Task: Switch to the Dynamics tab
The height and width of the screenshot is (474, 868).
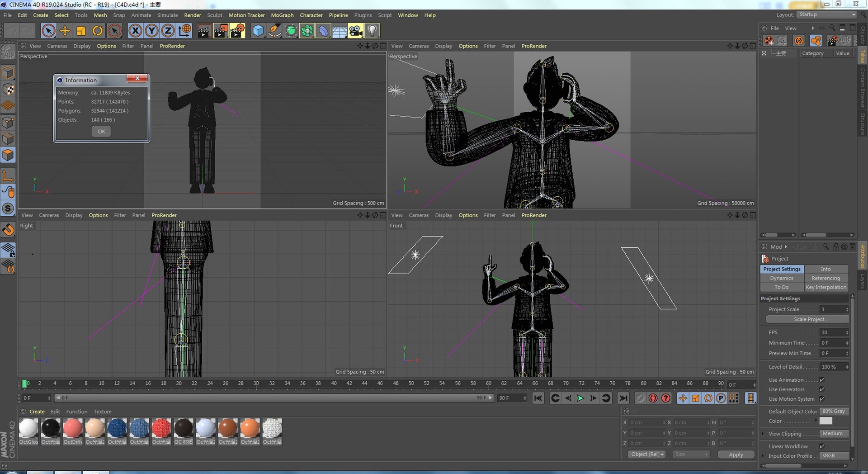Action: pyautogui.click(x=782, y=278)
